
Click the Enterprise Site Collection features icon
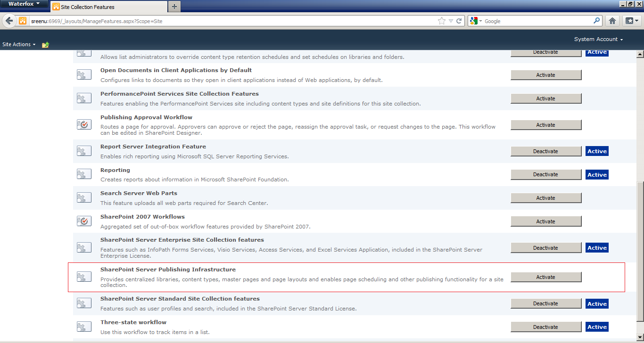coord(84,247)
